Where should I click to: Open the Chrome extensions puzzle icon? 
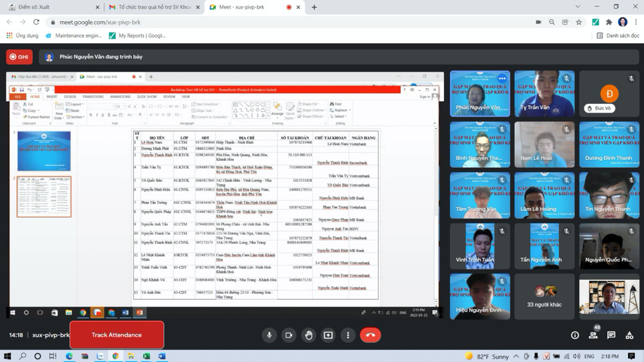pyautogui.click(x=609, y=22)
